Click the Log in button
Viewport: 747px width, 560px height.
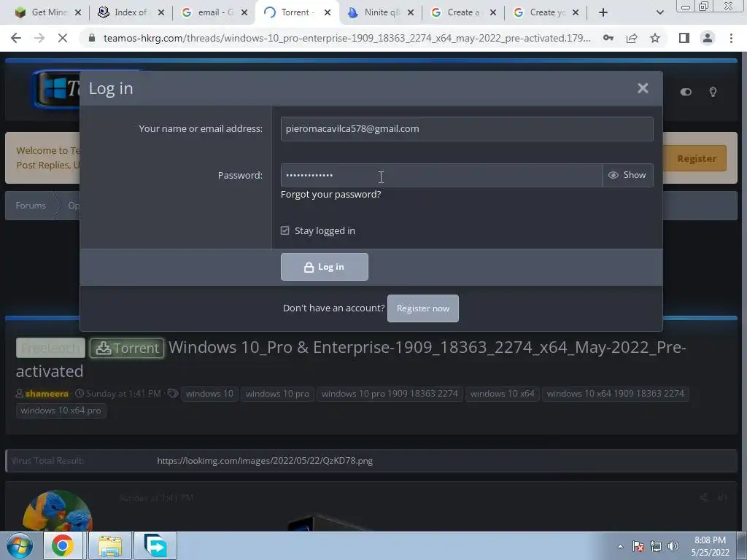coord(325,267)
